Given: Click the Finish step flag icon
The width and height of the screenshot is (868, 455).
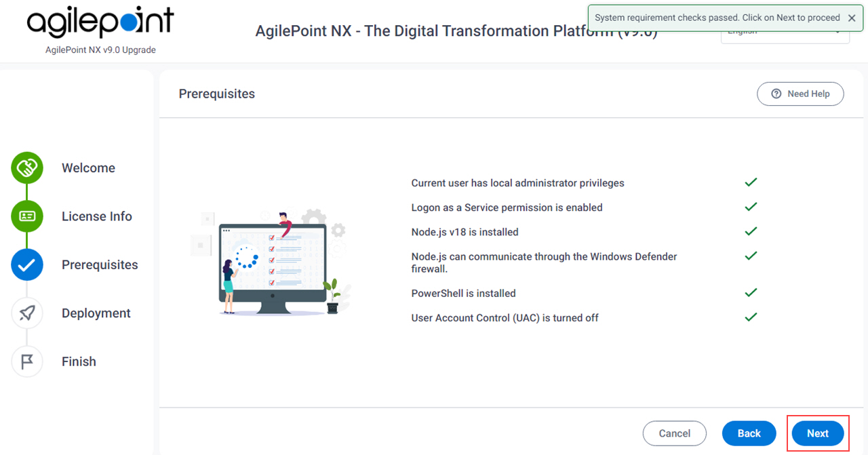Looking at the screenshot, I should (x=27, y=361).
